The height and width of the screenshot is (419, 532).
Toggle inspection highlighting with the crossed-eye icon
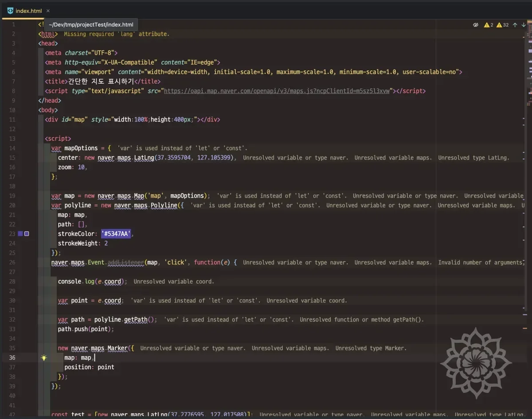(476, 25)
